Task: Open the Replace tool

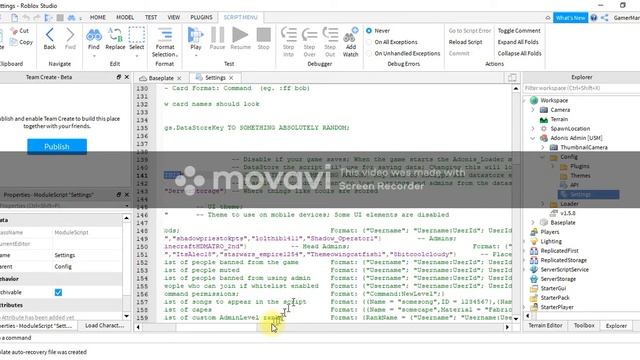Action: tap(115, 36)
